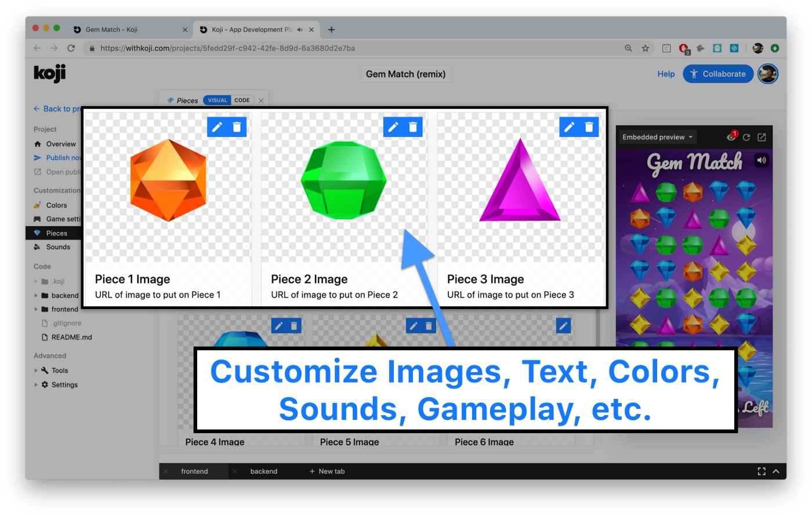Click the wolf-head extension icon
The image size is (812, 515).
[x=701, y=48]
